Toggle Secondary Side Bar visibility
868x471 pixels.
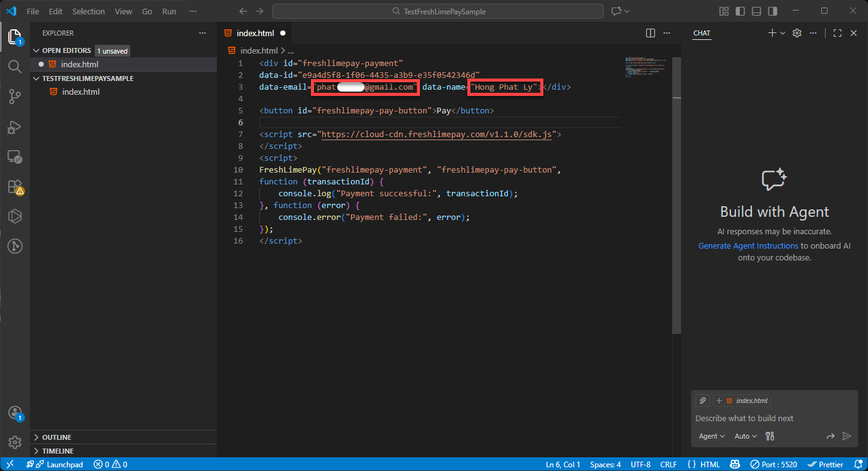tap(773, 11)
